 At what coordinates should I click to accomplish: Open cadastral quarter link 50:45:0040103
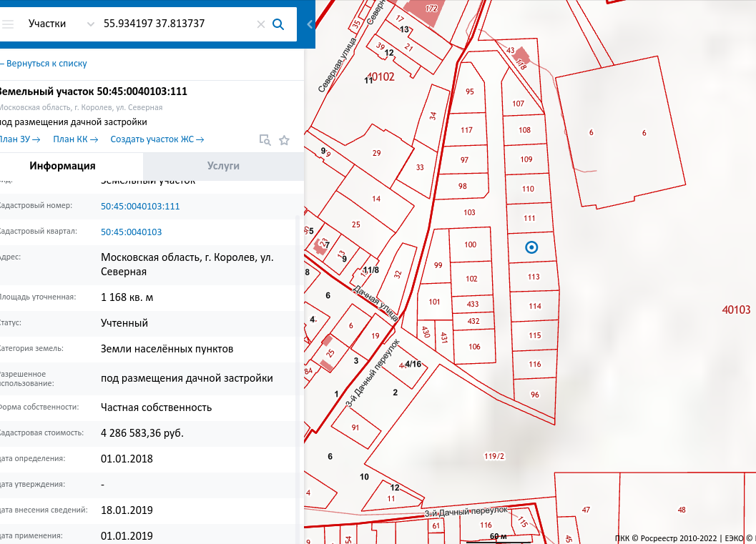click(x=131, y=232)
